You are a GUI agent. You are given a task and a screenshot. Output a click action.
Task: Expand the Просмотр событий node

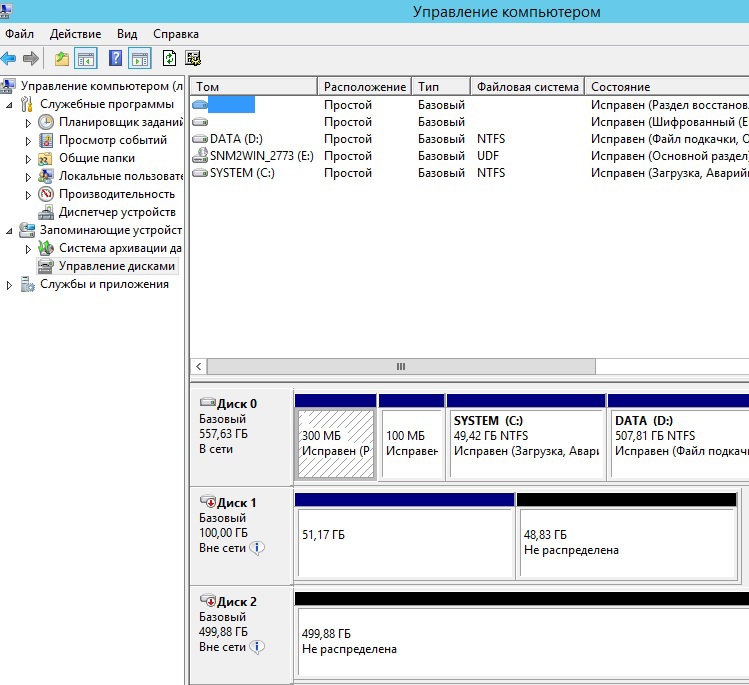click(x=28, y=141)
